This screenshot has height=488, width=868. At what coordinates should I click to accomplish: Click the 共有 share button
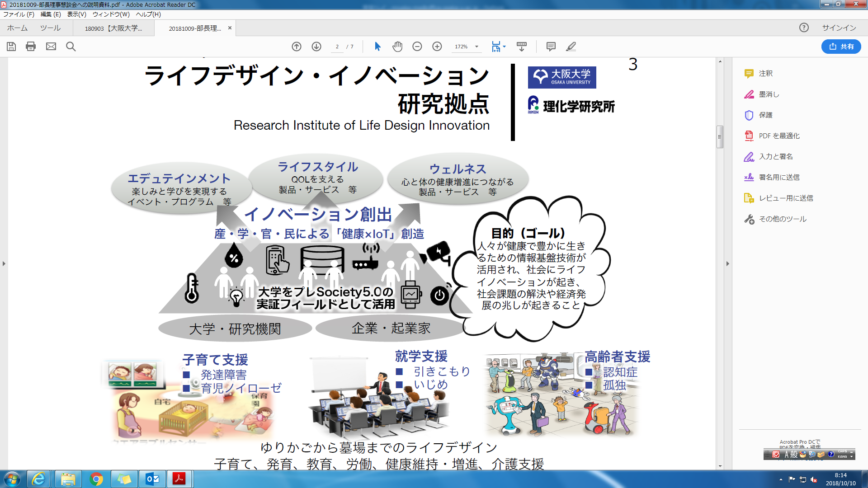point(841,47)
